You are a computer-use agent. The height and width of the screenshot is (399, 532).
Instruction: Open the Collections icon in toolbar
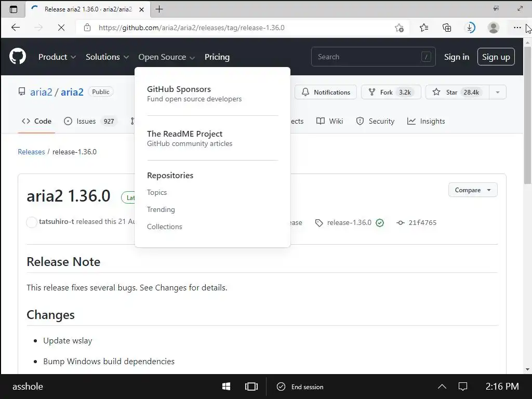point(447,28)
